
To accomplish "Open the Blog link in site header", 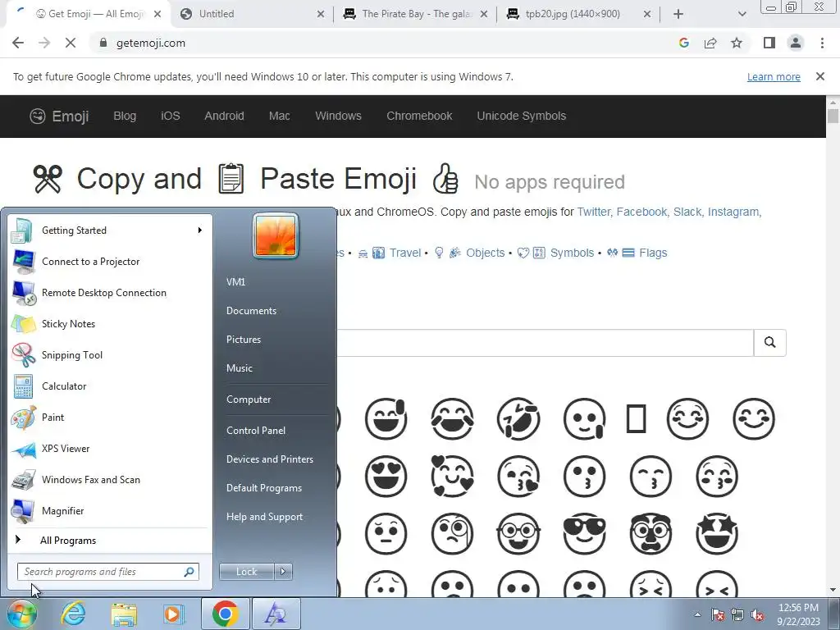I will click(x=125, y=116).
